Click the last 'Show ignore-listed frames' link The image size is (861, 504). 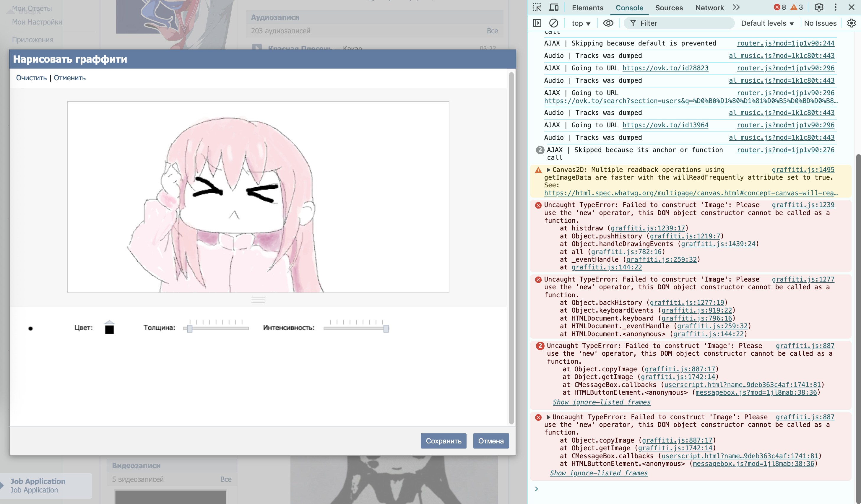tap(599, 473)
